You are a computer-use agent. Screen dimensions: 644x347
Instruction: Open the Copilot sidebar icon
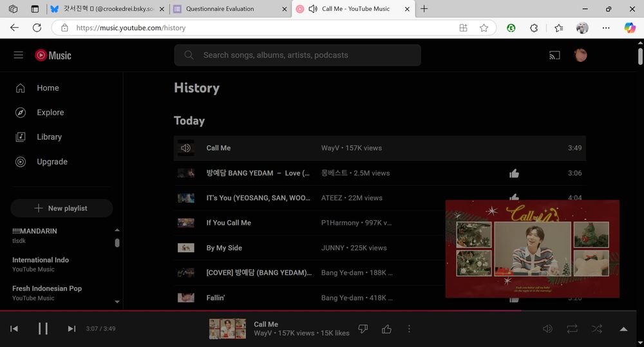(630, 28)
